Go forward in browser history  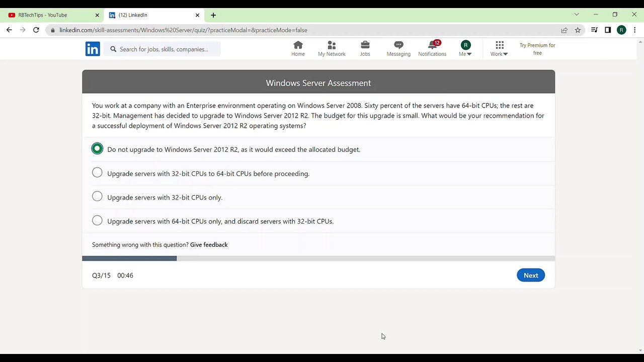[23, 30]
